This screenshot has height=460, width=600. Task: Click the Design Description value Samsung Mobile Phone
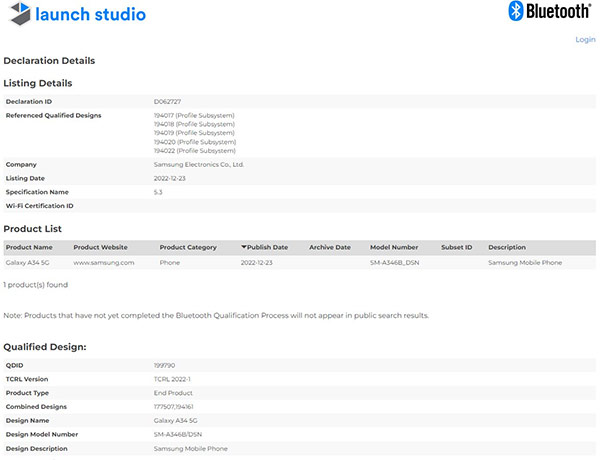[x=191, y=449]
